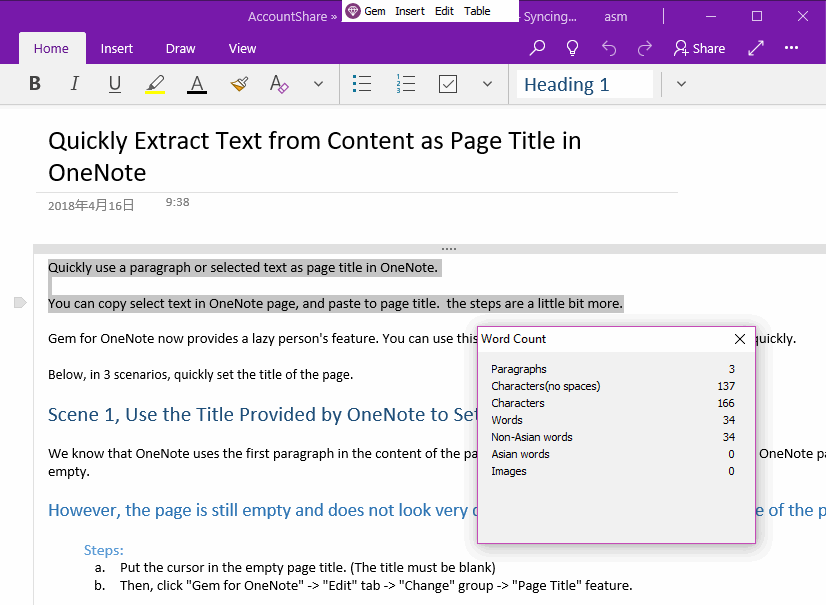
Task: Click the paragraph starting 'Below, in 3 scenarios'
Action: 200,375
